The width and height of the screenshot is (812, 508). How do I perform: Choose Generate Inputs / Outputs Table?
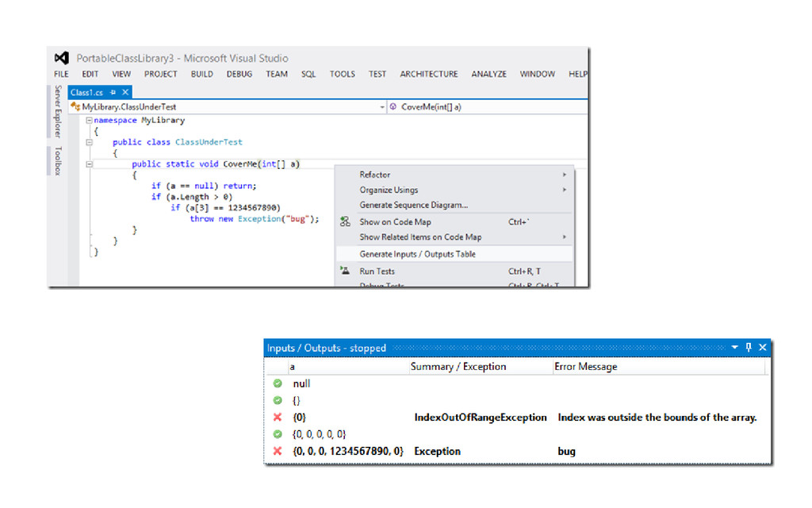(454, 254)
